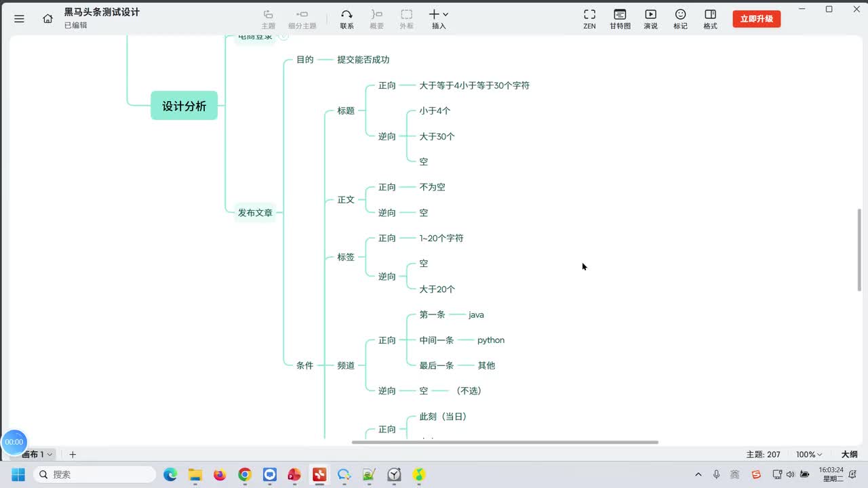868x488 pixels.
Task: Select the 目的 node
Action: tap(305, 60)
